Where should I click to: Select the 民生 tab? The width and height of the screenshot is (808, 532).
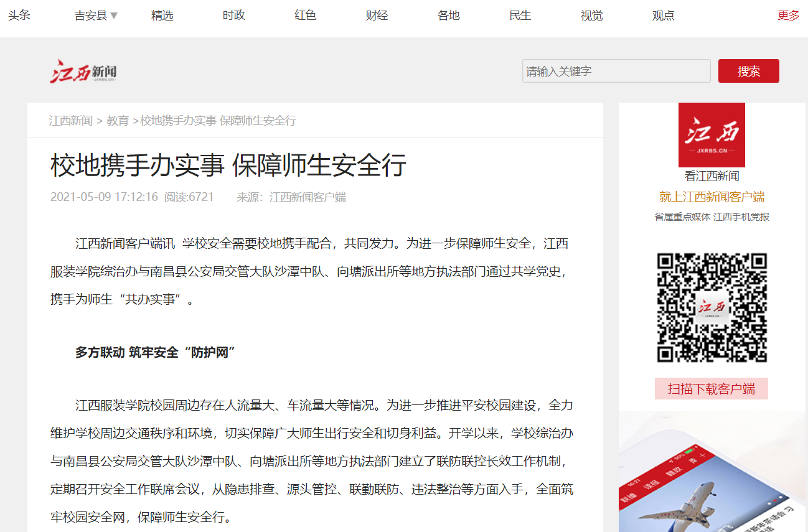pyautogui.click(x=520, y=16)
